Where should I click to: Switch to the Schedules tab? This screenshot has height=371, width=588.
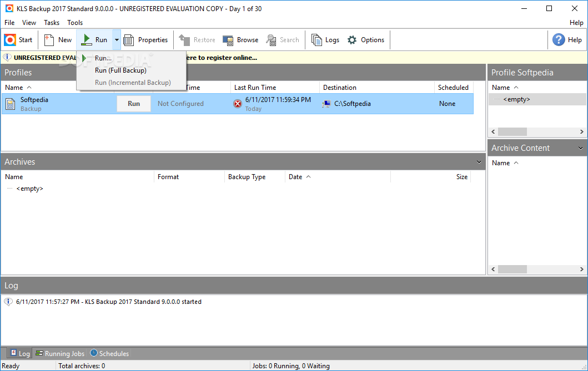109,353
